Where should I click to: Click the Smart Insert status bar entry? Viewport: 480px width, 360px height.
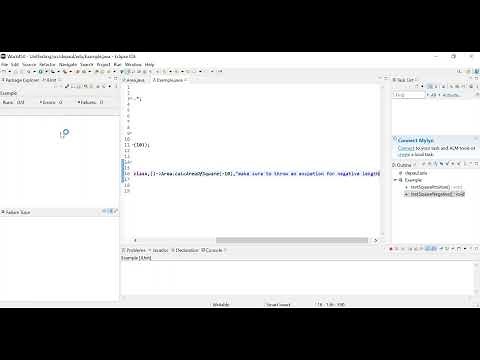[278, 305]
